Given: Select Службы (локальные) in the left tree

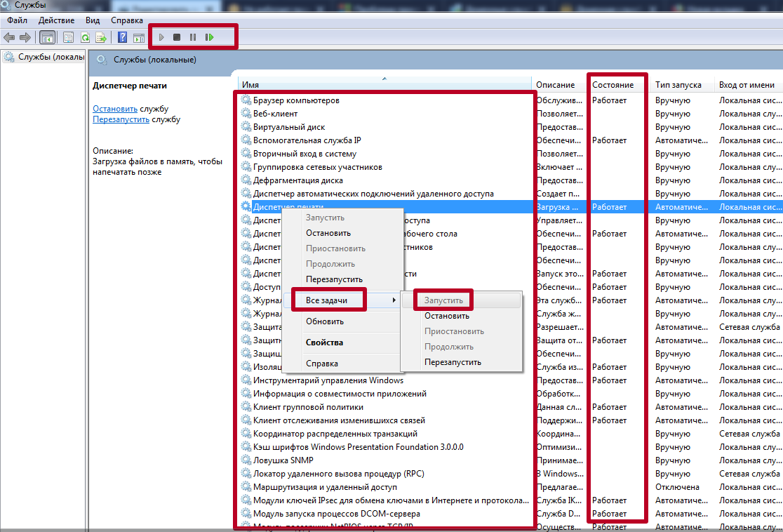Looking at the screenshot, I should 51,57.
